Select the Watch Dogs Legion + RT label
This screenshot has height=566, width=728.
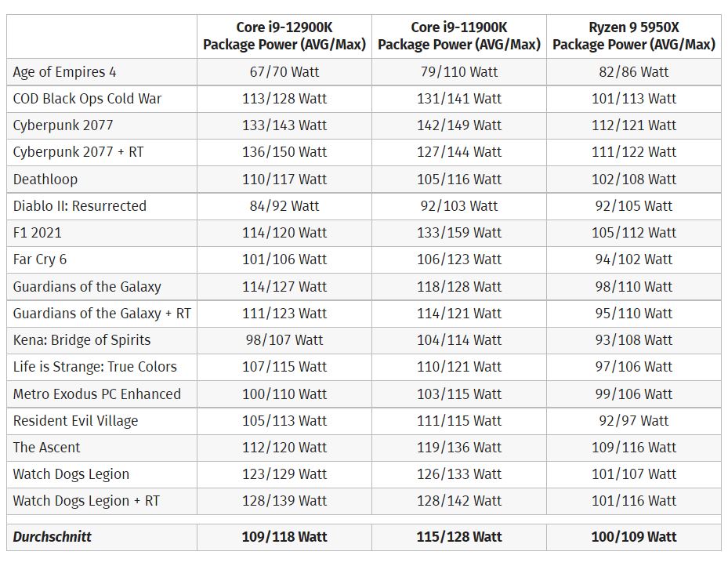[x=86, y=501]
